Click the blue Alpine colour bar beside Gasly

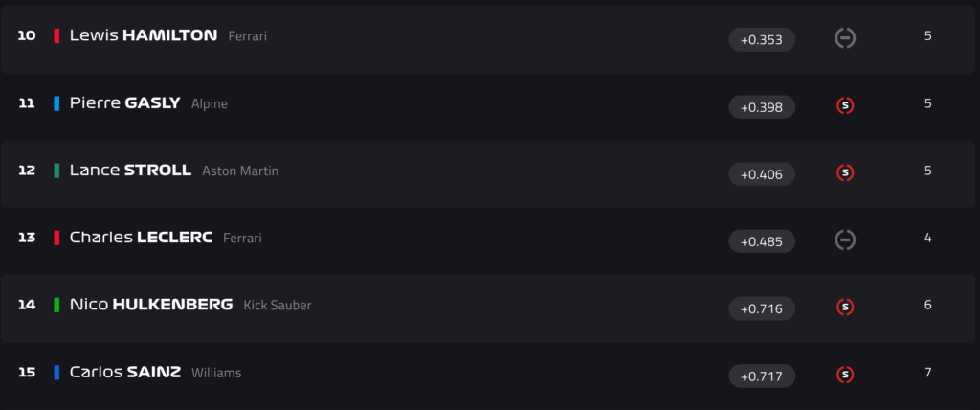(x=57, y=103)
